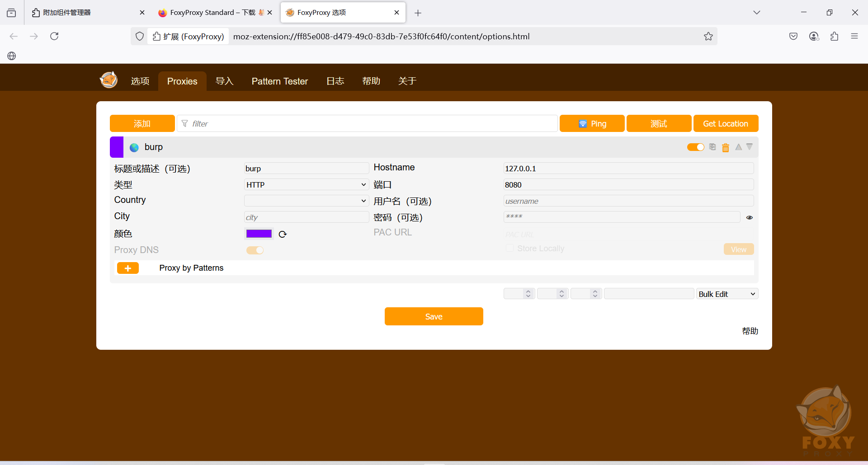Switch to the Proxies tab

(182, 81)
